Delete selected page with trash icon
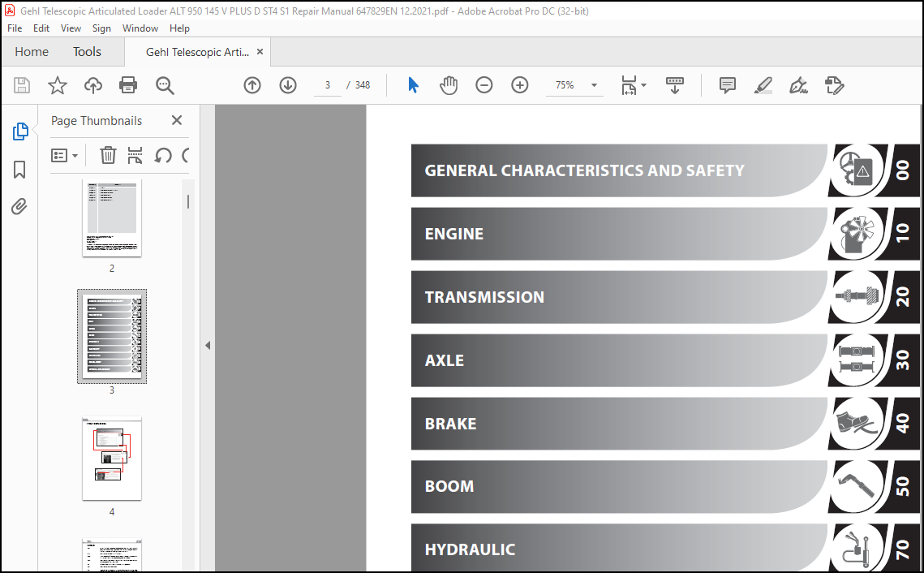The width and height of the screenshot is (924, 573). [x=108, y=156]
